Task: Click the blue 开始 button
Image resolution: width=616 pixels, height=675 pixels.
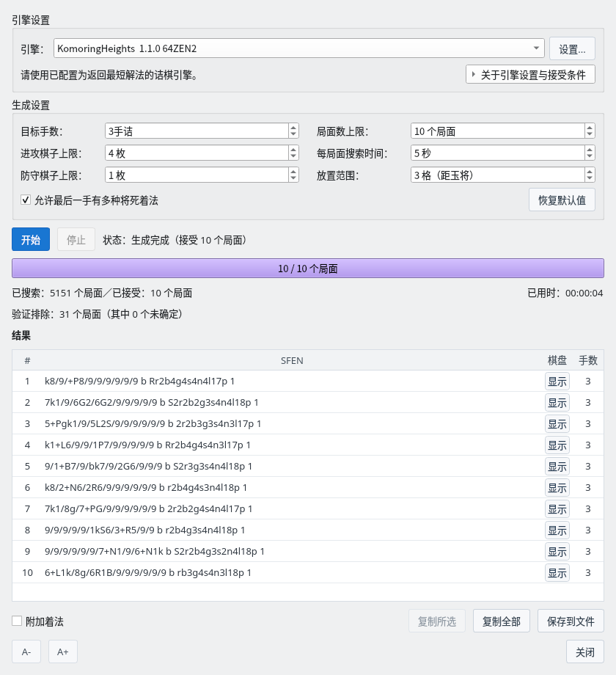Action: [31, 239]
